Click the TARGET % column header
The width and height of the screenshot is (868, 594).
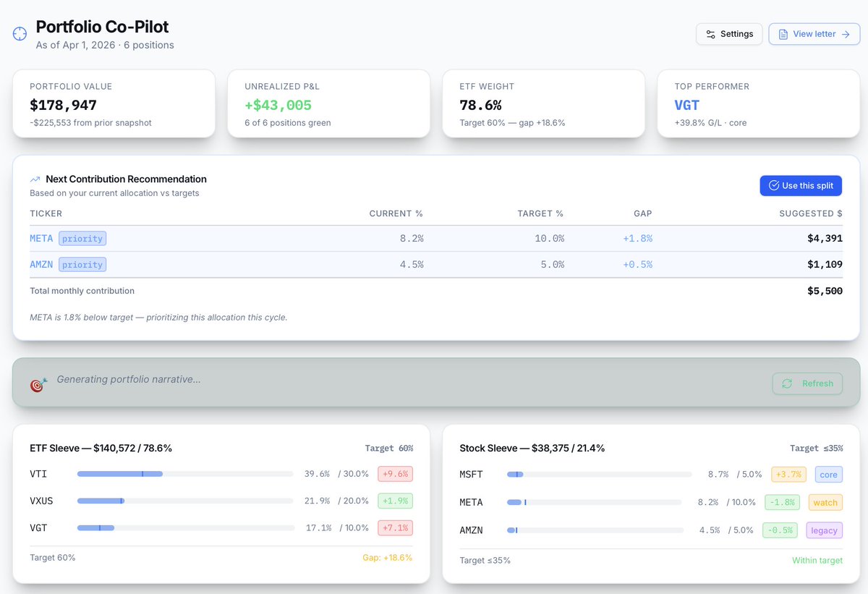540,213
